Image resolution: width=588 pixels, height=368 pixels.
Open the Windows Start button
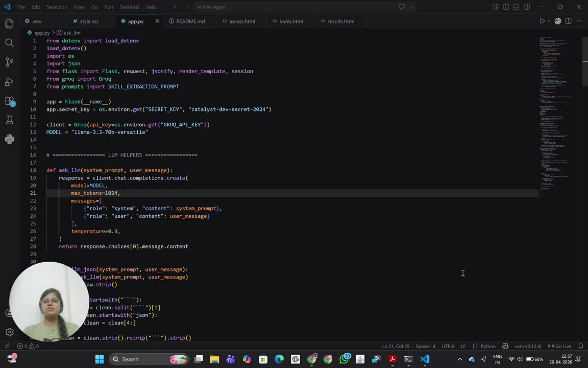pyautogui.click(x=100, y=359)
